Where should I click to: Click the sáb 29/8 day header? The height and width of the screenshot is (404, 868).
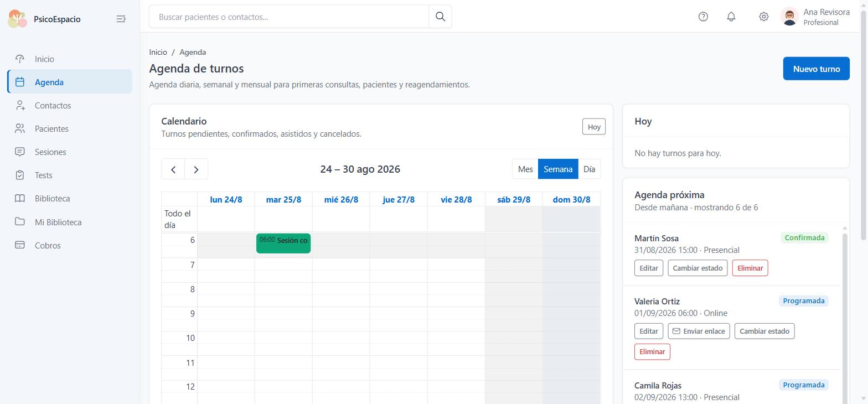coord(514,199)
